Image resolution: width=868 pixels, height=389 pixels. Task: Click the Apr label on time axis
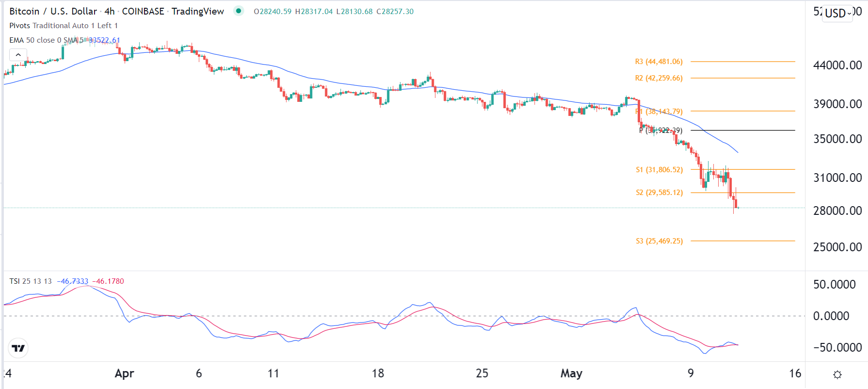coord(124,373)
